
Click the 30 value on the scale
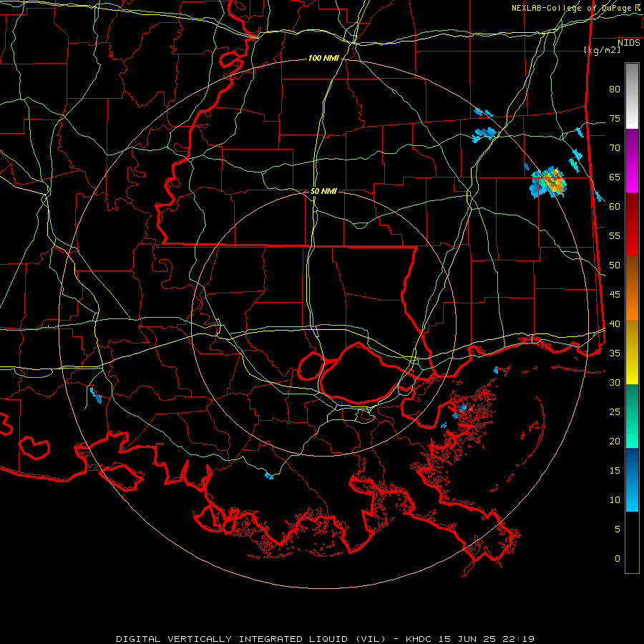[615, 383]
